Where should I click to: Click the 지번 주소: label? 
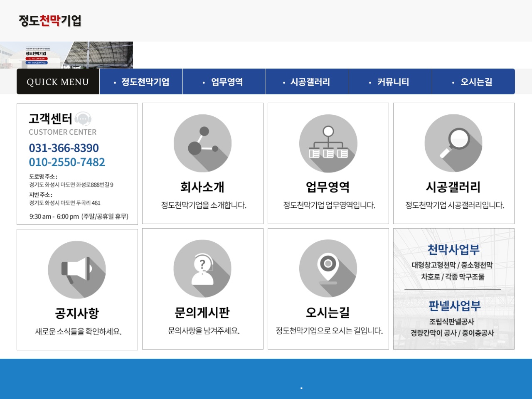pos(41,195)
